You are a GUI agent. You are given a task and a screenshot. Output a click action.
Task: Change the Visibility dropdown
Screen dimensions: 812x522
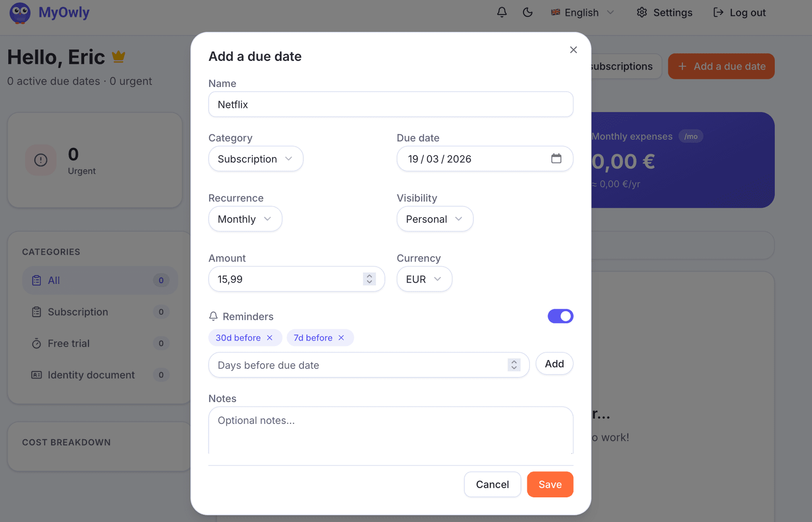(x=435, y=219)
